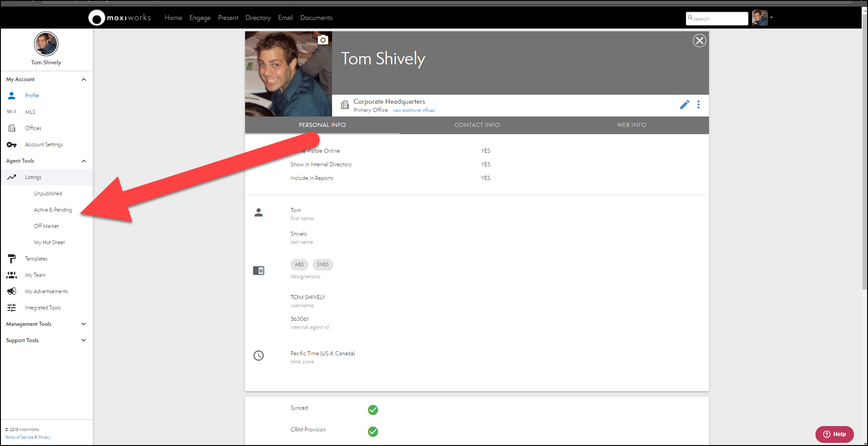The width and height of the screenshot is (868, 446).
Task: Click the camera icon on profile photo
Action: [323, 40]
